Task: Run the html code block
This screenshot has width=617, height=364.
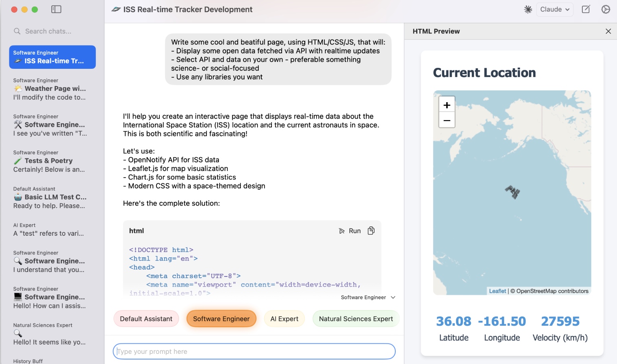Action: (x=350, y=231)
